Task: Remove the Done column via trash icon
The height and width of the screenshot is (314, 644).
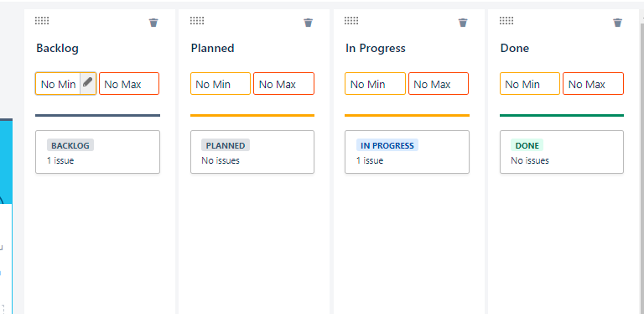Action: point(618,23)
